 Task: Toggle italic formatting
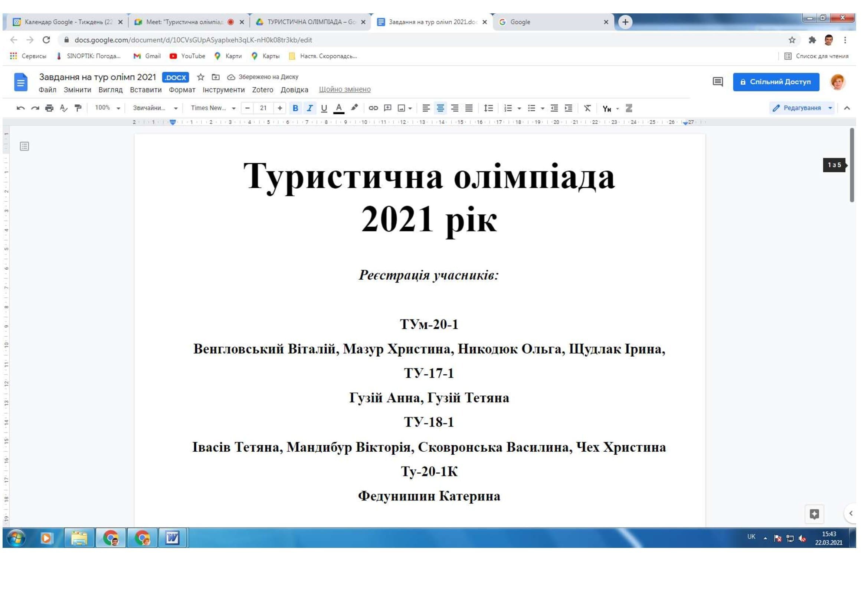[x=309, y=108]
